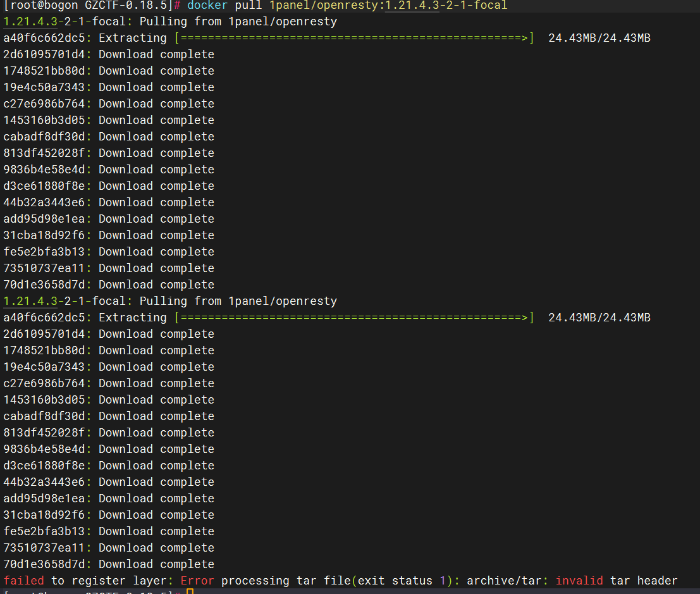Click "exit status" in the error message
The image size is (700, 594).
tap(395, 581)
